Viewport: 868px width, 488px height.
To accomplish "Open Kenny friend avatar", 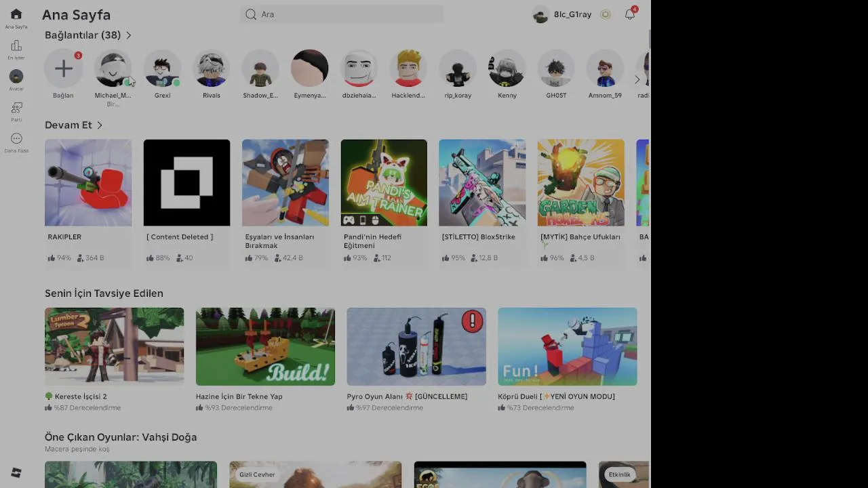I will click(x=507, y=68).
